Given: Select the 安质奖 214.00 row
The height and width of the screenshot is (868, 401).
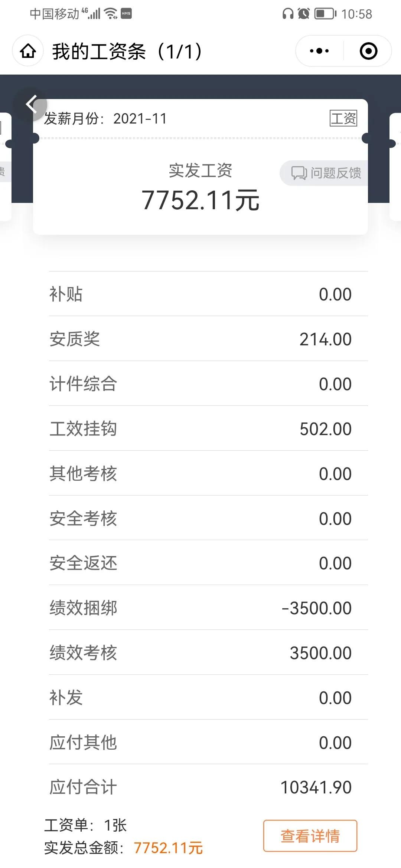Looking at the screenshot, I should click(x=200, y=339).
